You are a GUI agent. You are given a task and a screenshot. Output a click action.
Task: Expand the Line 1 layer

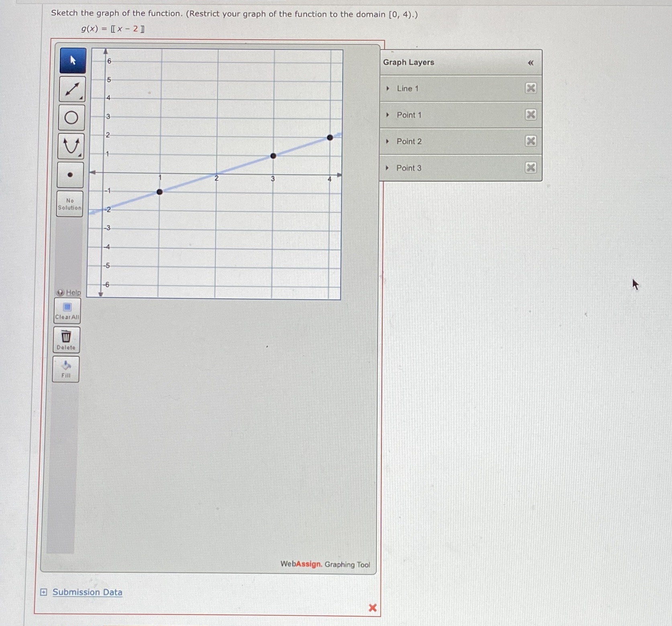pyautogui.click(x=388, y=88)
